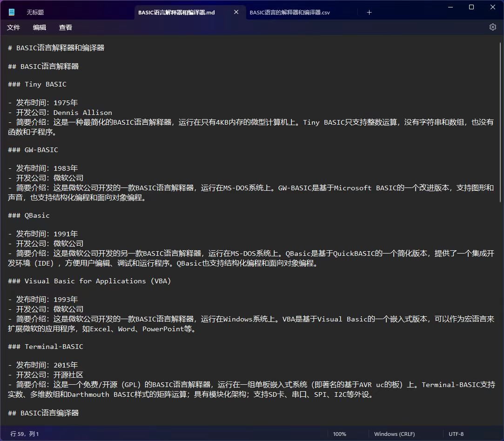
Task: Click the 100% zoom indicator in status bar
Action: [x=340, y=434]
